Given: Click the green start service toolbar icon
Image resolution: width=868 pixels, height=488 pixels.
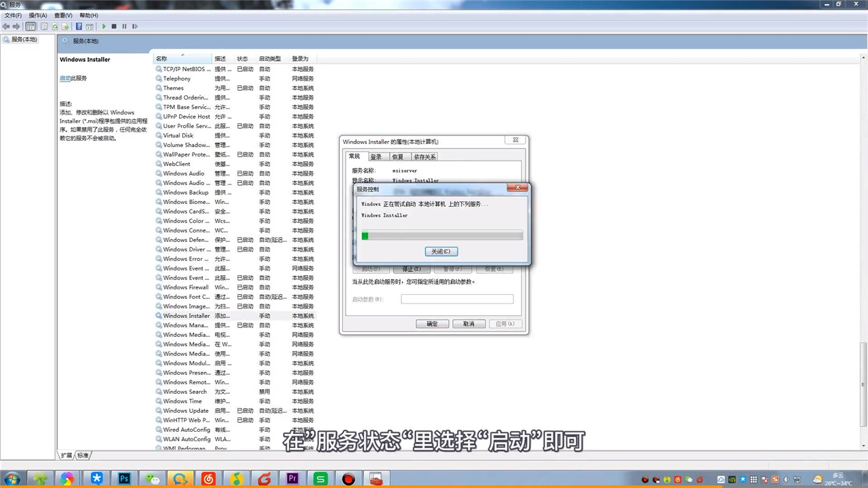Looking at the screenshot, I should click(103, 26).
